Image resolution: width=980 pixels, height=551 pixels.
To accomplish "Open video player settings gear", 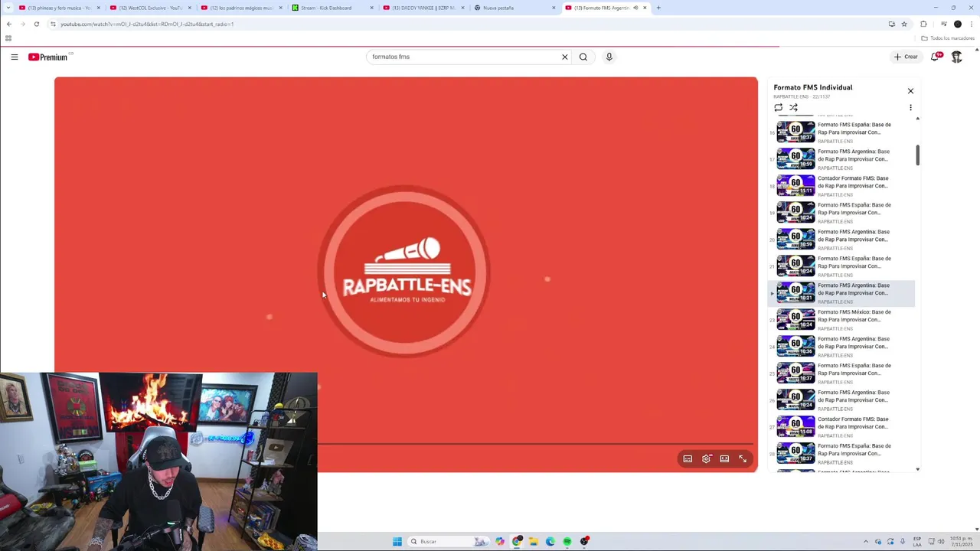I will pos(706,459).
